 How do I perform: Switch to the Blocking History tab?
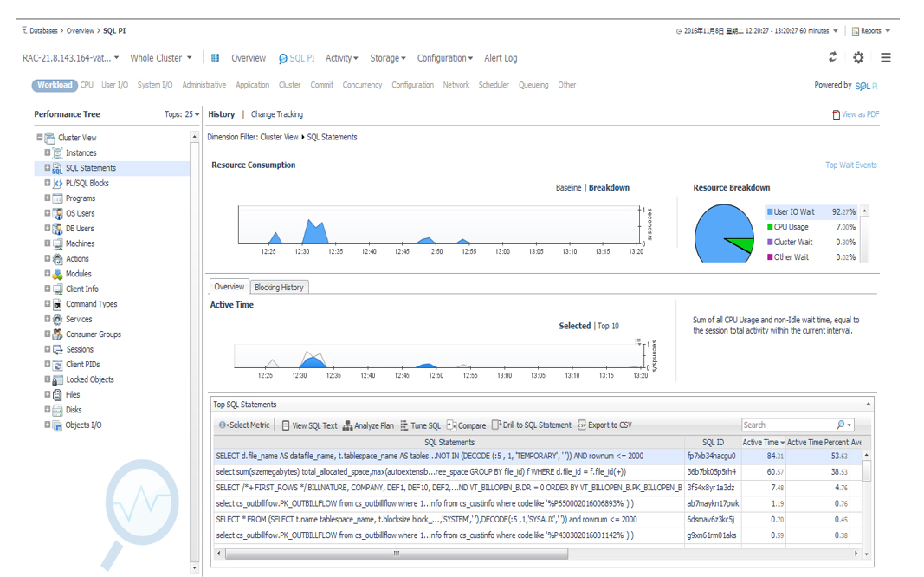tap(279, 287)
